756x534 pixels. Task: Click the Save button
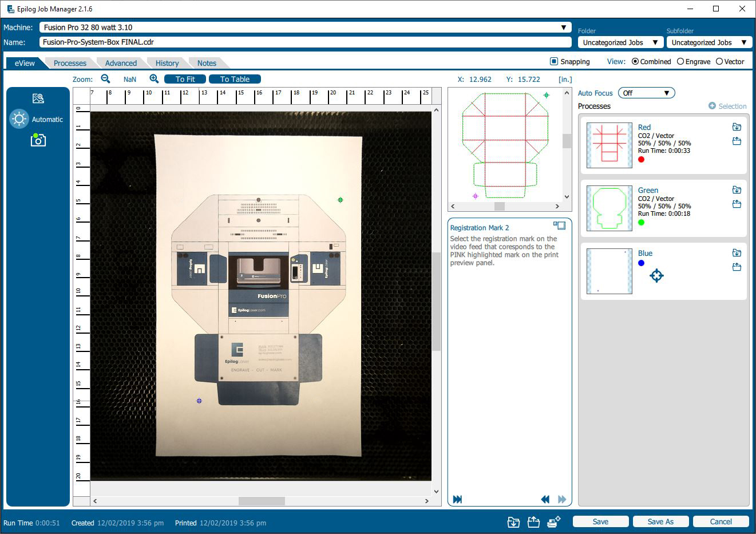point(600,521)
